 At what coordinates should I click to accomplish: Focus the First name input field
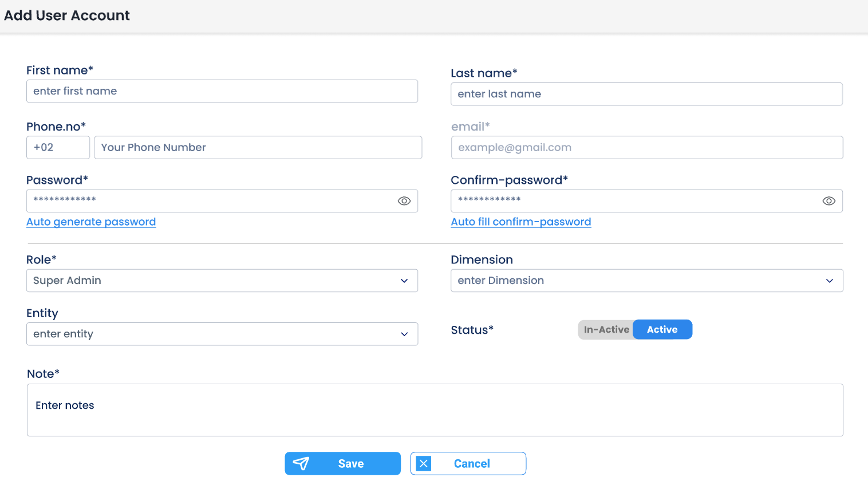pos(222,91)
